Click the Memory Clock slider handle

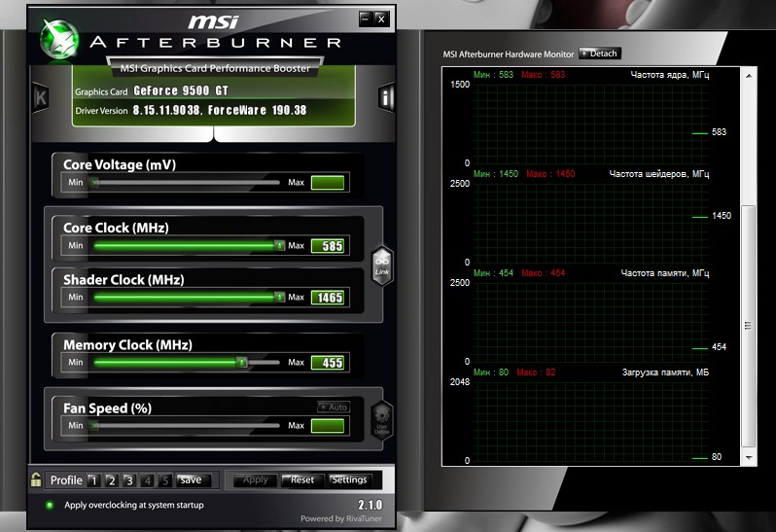pos(241,362)
